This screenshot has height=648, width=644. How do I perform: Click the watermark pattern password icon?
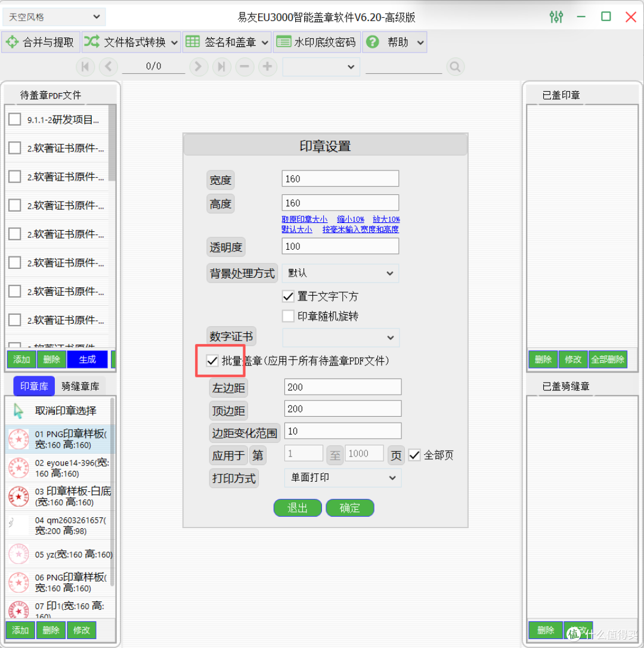[x=284, y=42]
